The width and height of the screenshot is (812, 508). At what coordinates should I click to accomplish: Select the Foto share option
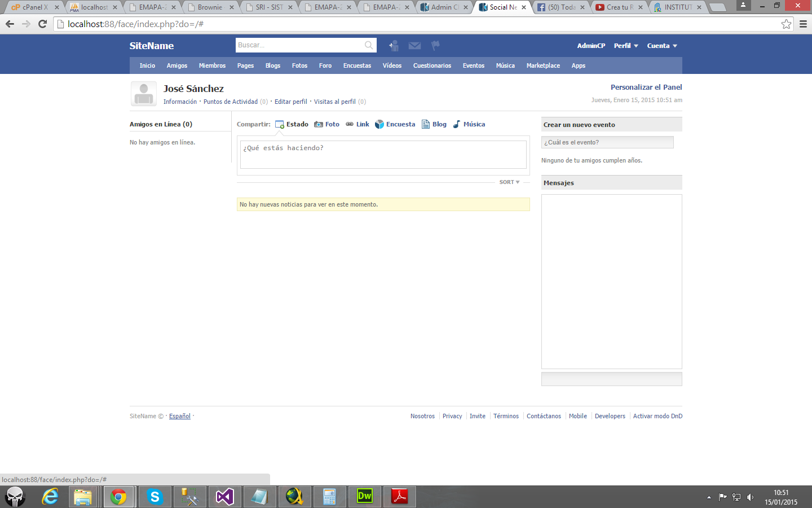(x=327, y=124)
